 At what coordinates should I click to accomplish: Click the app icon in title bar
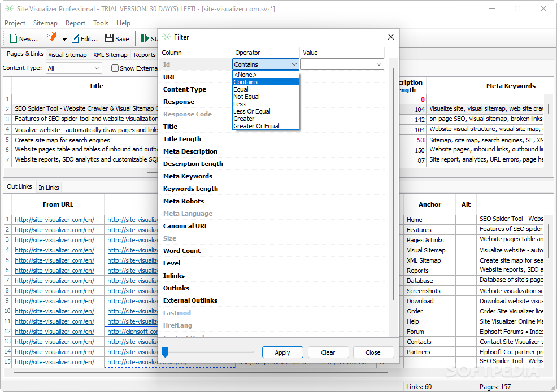9,8
